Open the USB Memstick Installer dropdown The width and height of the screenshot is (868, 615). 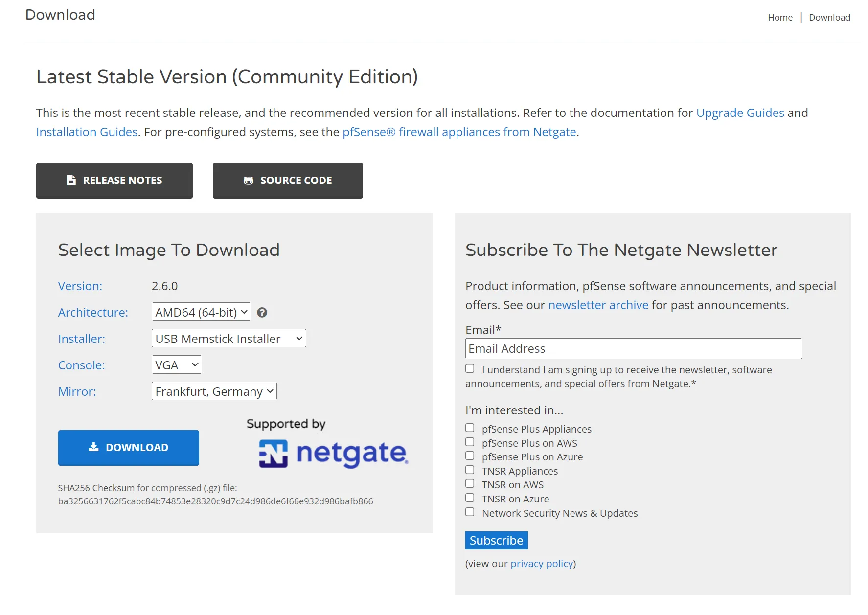coord(228,338)
